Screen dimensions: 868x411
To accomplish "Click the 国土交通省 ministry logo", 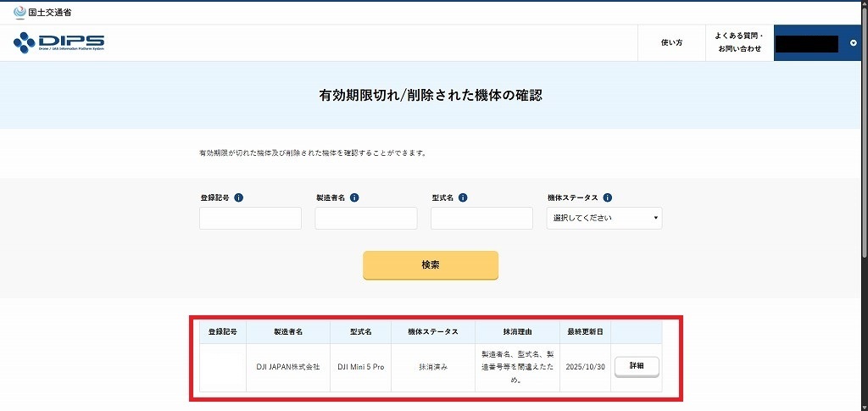I will (42, 12).
